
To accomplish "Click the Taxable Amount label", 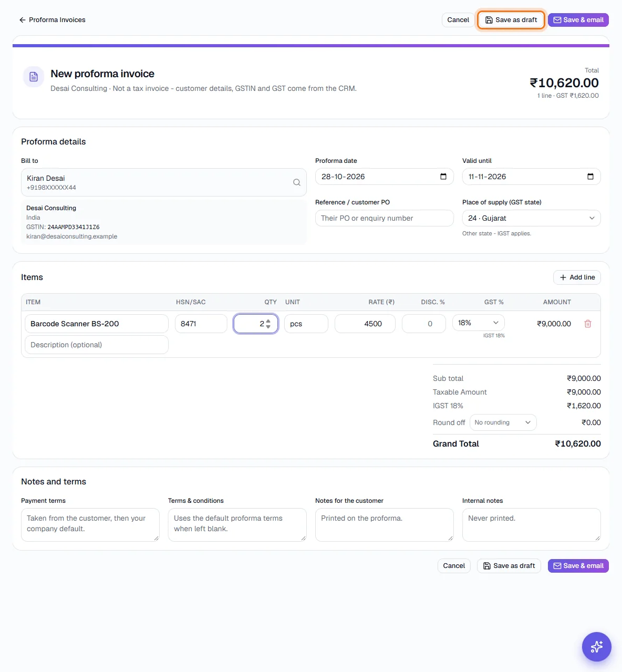I will click(460, 392).
